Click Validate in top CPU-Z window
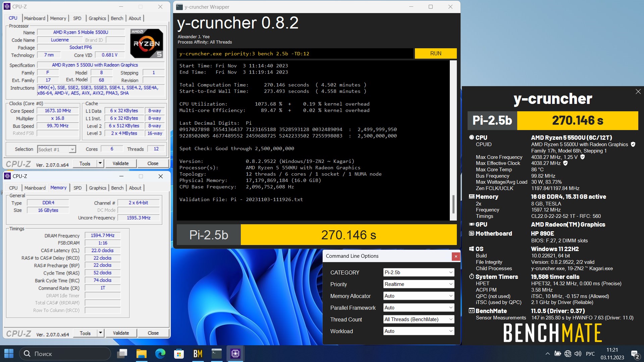644x362 pixels. 121,164
